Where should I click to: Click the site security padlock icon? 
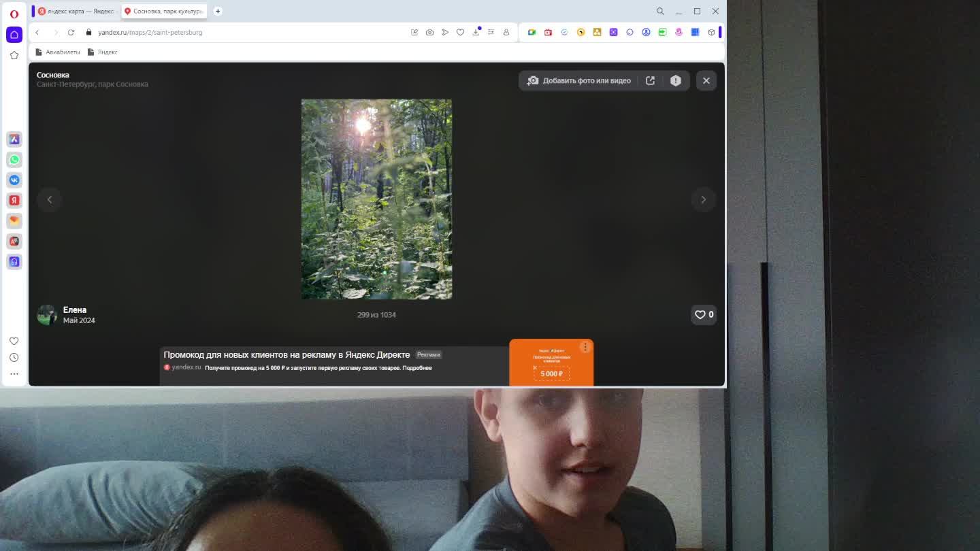(x=88, y=32)
